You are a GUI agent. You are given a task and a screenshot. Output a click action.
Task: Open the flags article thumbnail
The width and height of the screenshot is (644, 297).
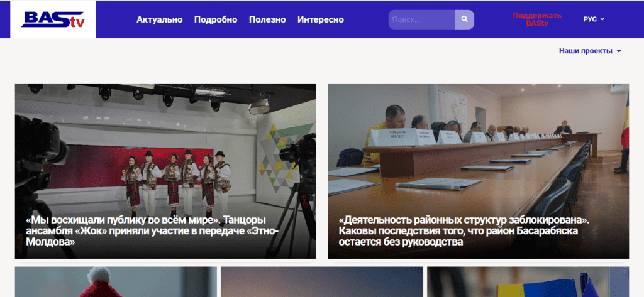tap(527, 283)
